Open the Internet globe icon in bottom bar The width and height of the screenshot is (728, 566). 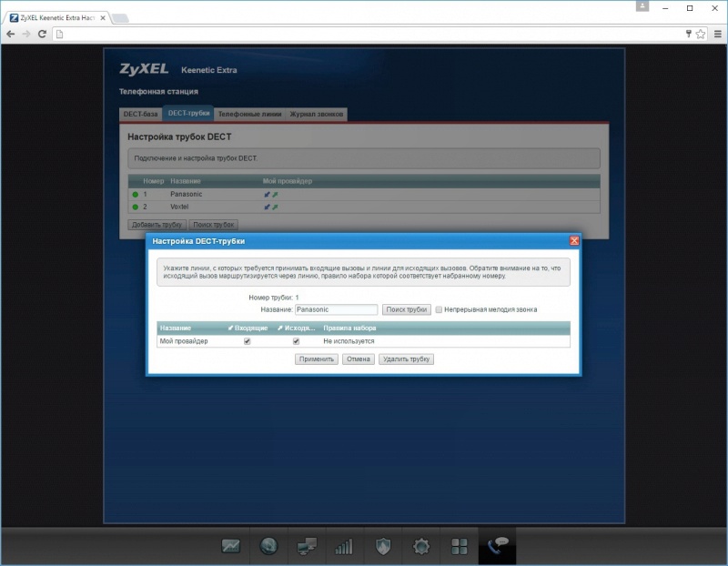[x=268, y=547]
